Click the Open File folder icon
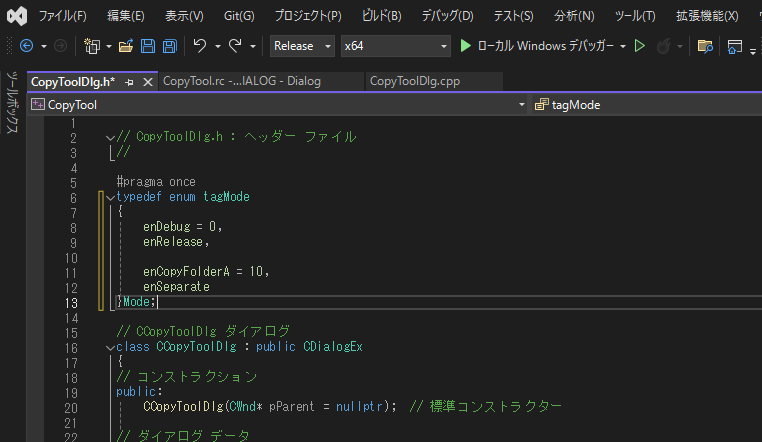Image resolution: width=762 pixels, height=442 pixels. [x=125, y=46]
